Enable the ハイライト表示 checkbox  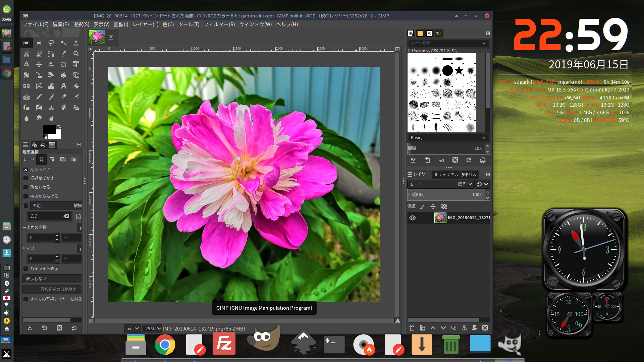(x=26, y=268)
